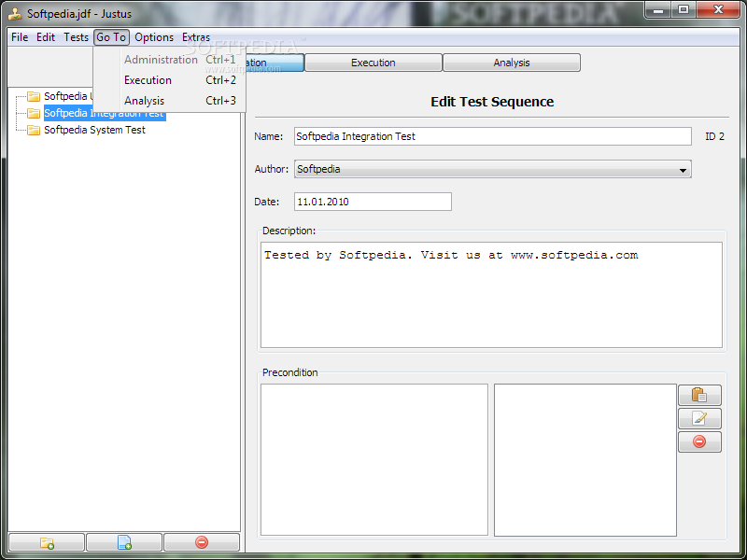Image resolution: width=747 pixels, height=560 pixels.
Task: Click folder icon of first Softpedia tree item
Action: click(34, 97)
